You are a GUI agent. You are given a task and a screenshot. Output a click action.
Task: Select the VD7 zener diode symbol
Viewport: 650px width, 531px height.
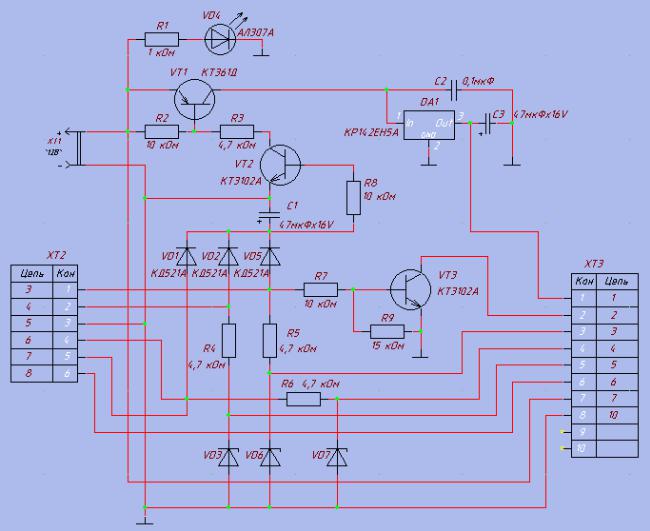tap(337, 457)
